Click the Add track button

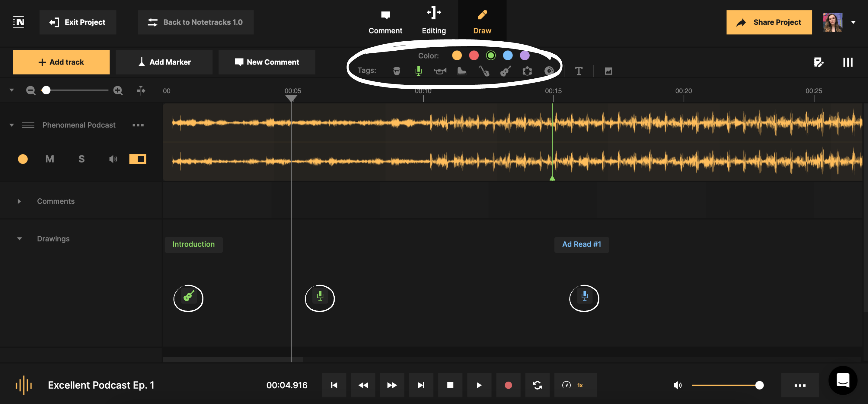pyautogui.click(x=61, y=62)
